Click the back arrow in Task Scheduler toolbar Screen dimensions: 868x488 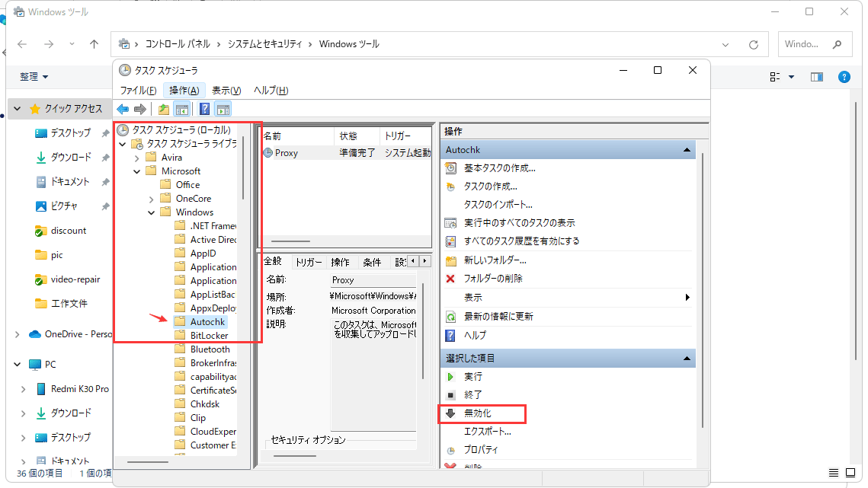122,109
